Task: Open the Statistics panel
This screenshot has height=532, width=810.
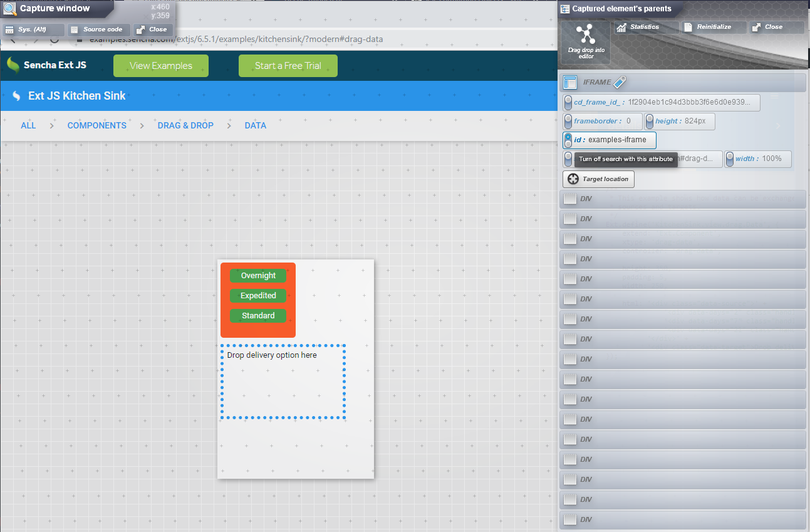Action: 645,27
